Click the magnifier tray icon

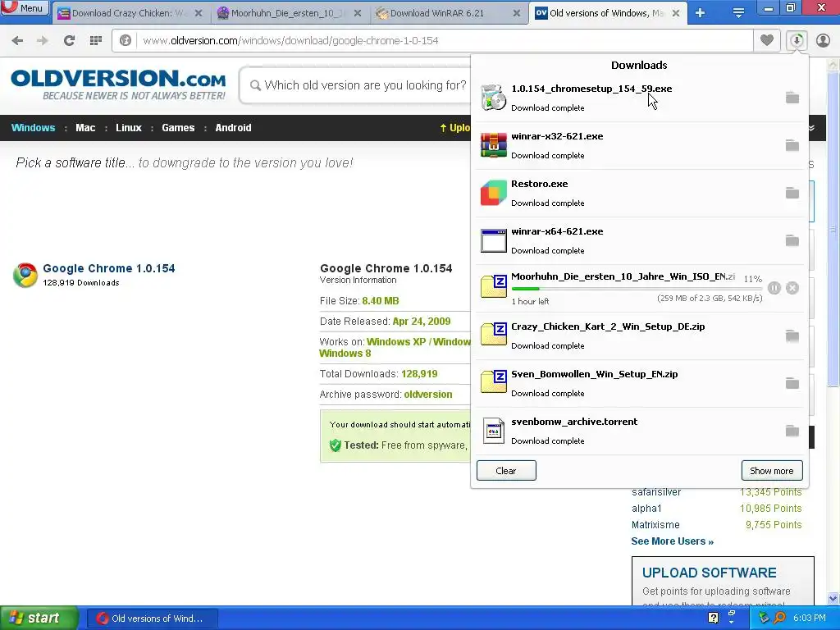pos(780,619)
